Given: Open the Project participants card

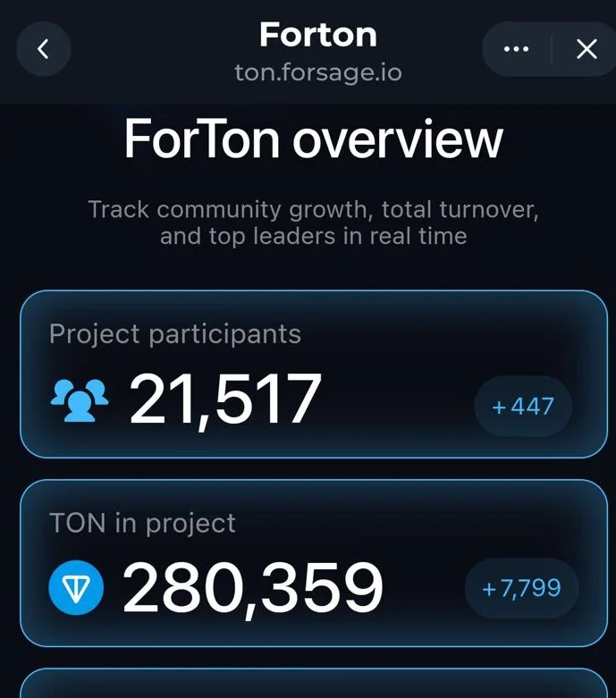Looking at the screenshot, I should [314, 374].
